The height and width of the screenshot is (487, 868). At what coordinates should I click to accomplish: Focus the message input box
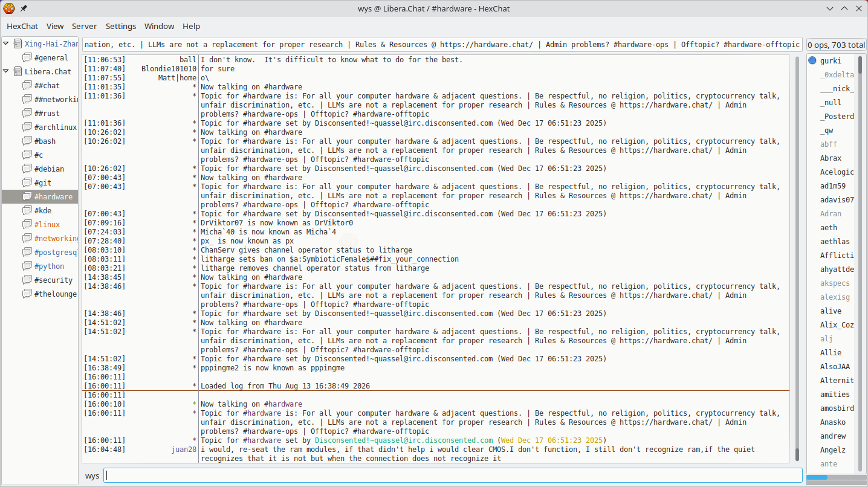point(453,476)
